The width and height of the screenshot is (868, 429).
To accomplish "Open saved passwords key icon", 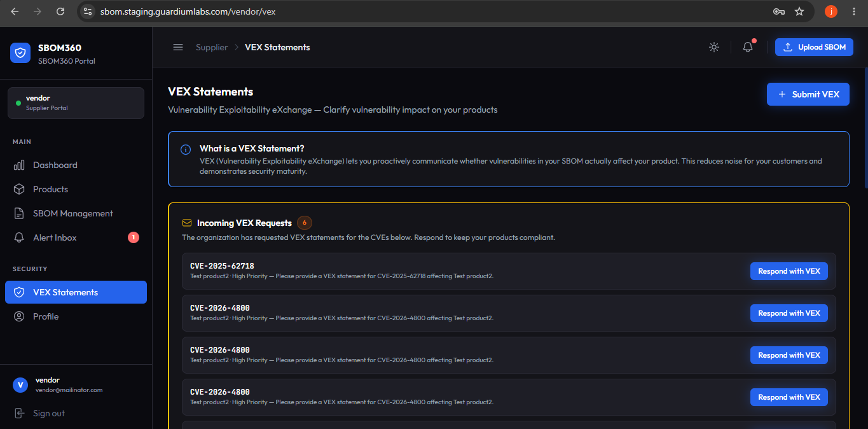I will [778, 11].
